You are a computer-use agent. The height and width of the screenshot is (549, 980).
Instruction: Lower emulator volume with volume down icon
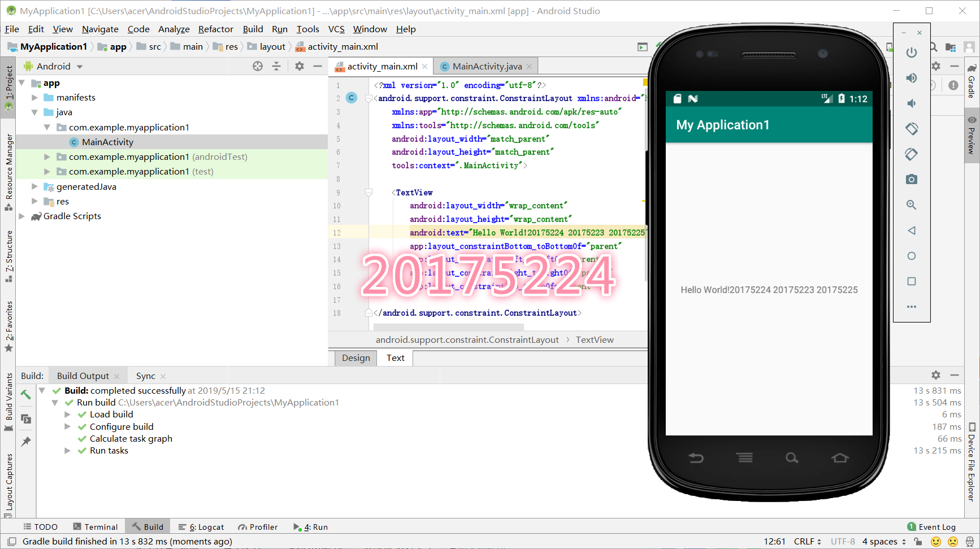click(x=911, y=103)
